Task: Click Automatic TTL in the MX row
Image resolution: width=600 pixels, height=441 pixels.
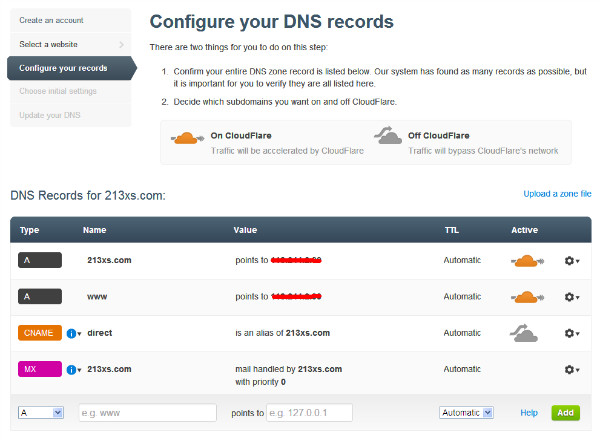Action: (x=462, y=369)
